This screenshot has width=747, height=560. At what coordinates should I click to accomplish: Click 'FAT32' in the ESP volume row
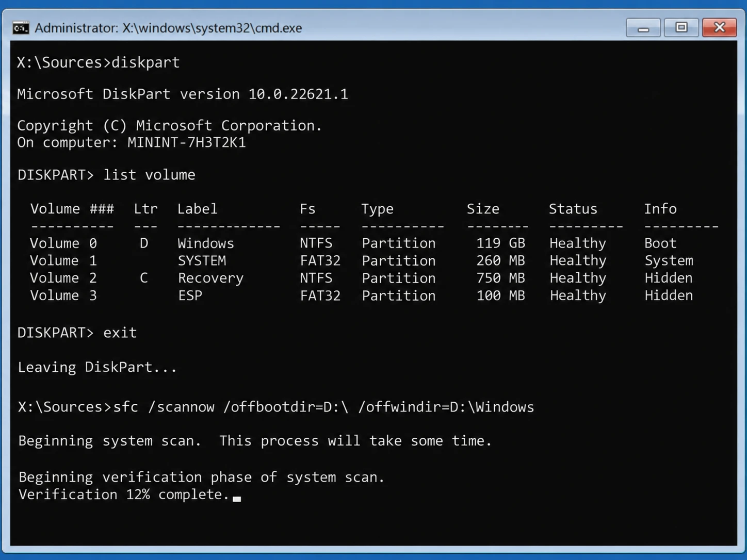(320, 295)
